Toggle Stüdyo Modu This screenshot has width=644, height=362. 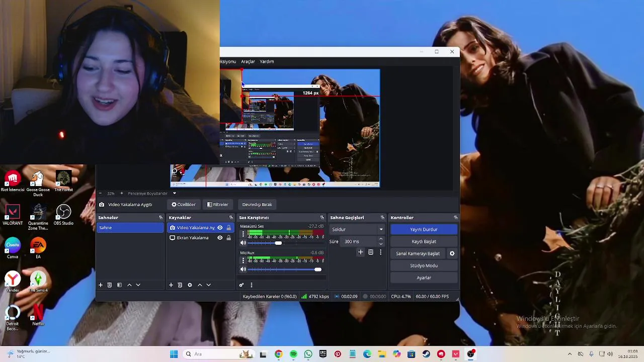tap(424, 265)
